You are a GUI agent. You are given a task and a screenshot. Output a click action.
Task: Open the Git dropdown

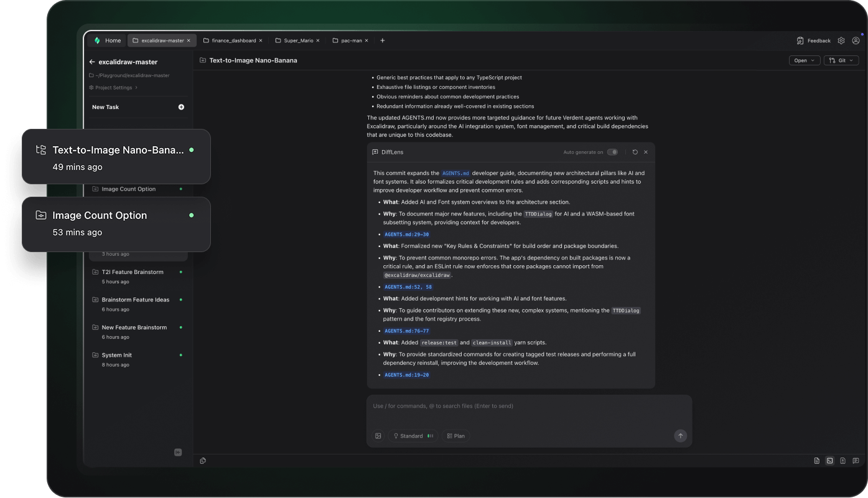click(841, 60)
